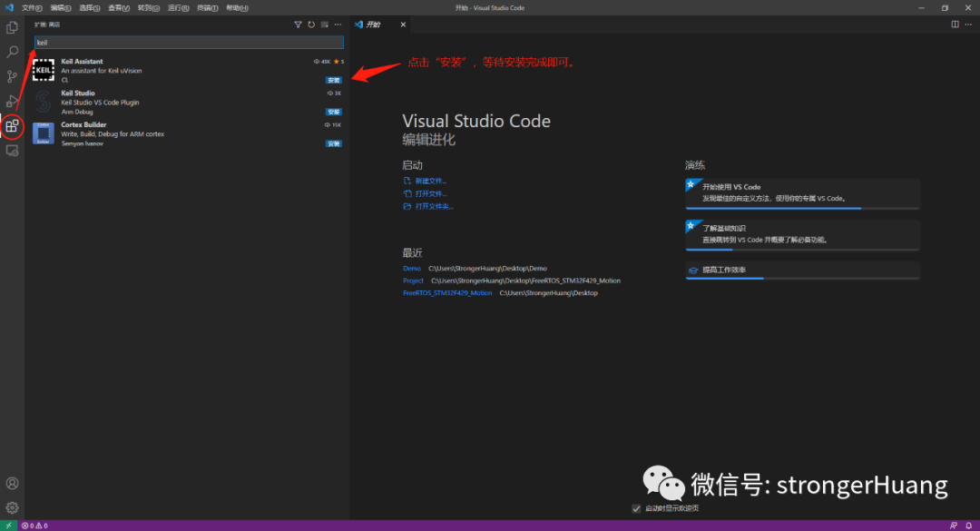The width and height of the screenshot is (980, 531).
Task: Install the Keil Assistant extension
Action: (334, 80)
